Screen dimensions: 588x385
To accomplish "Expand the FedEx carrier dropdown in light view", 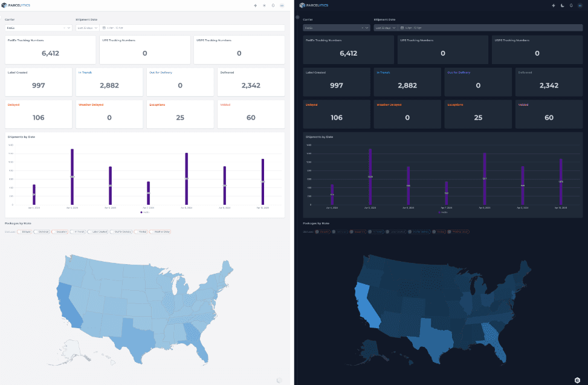I will click(38, 28).
